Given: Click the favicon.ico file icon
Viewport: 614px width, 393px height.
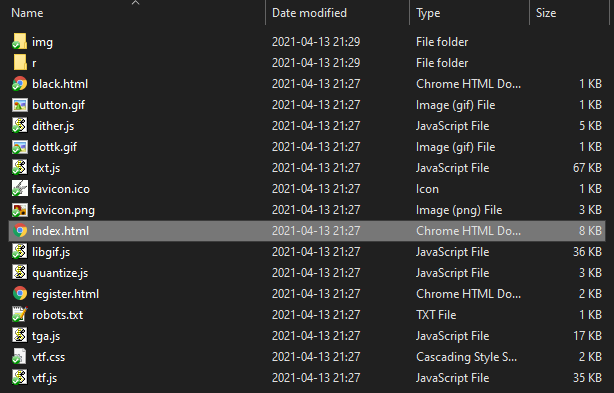Looking at the screenshot, I should [x=20, y=189].
